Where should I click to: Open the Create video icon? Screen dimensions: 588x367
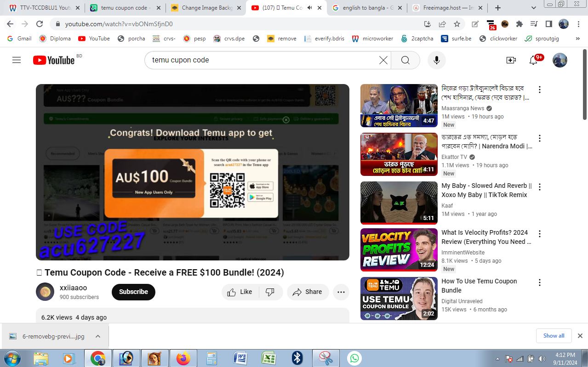[511, 60]
